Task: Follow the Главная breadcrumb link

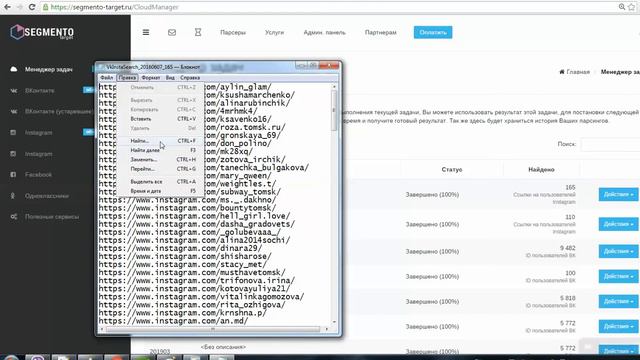Action: tap(578, 72)
